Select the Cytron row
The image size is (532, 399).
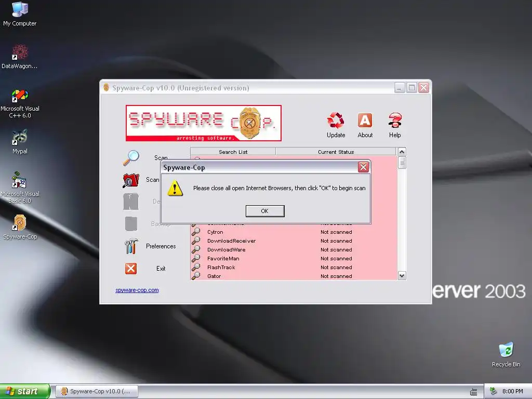(x=294, y=232)
